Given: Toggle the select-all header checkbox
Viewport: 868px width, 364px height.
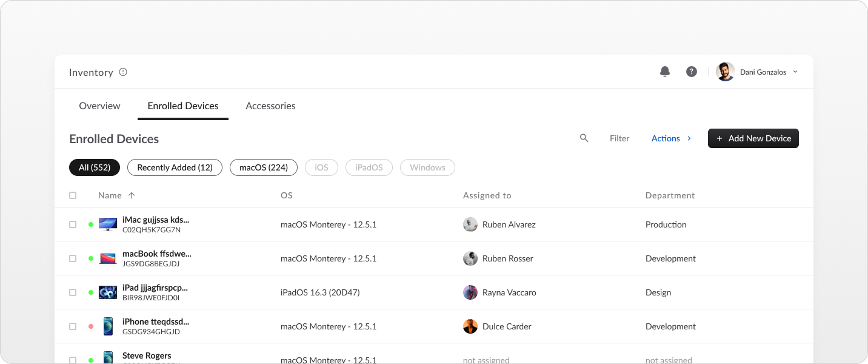Looking at the screenshot, I should pos(73,195).
